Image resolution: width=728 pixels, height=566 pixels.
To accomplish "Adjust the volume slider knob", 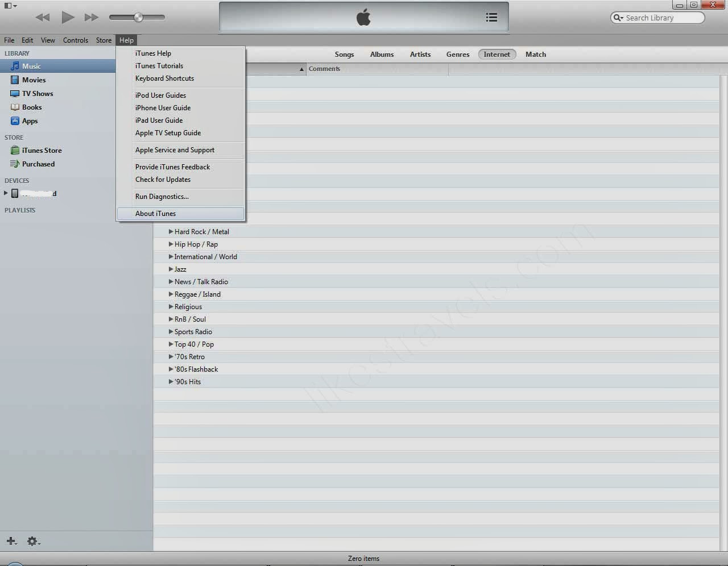I will click(138, 18).
